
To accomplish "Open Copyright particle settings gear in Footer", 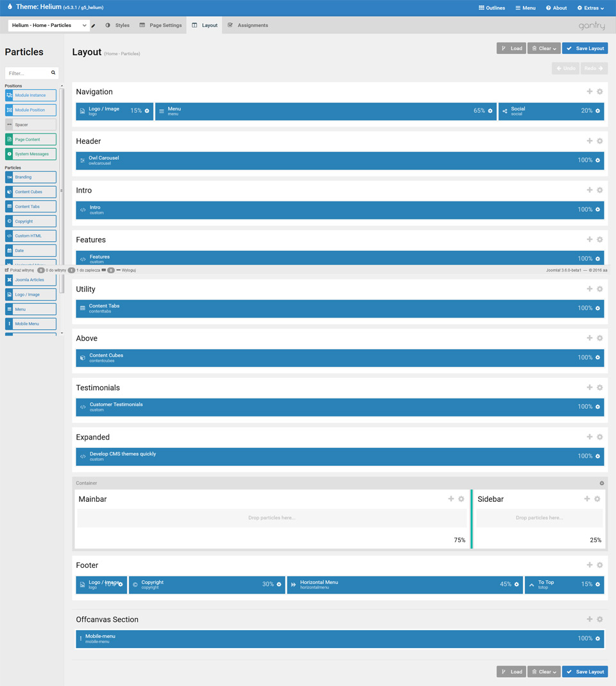I will (x=278, y=585).
